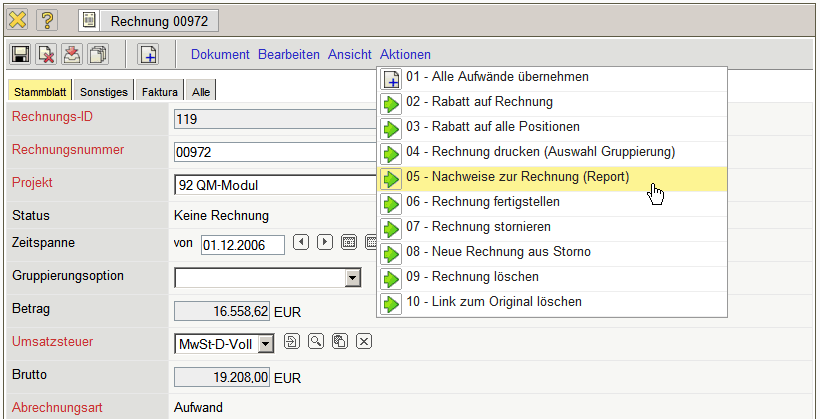The image size is (820, 419).
Task: Click the save (floppy disk) toolbar icon
Action: tap(20, 54)
